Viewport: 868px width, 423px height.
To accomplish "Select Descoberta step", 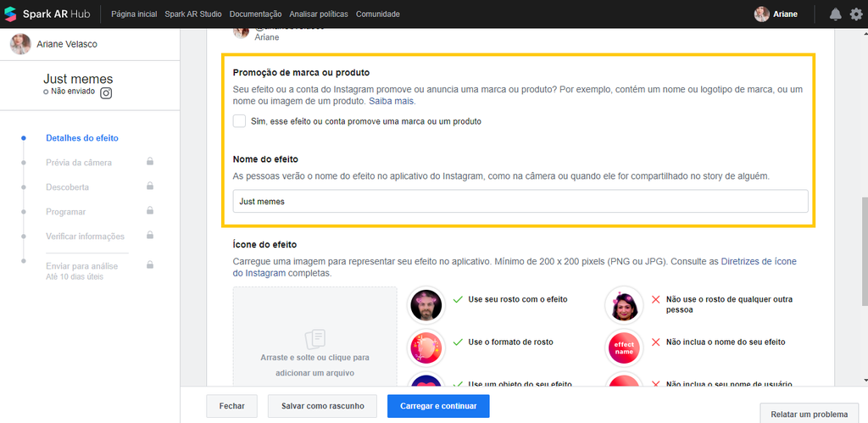I will [68, 187].
